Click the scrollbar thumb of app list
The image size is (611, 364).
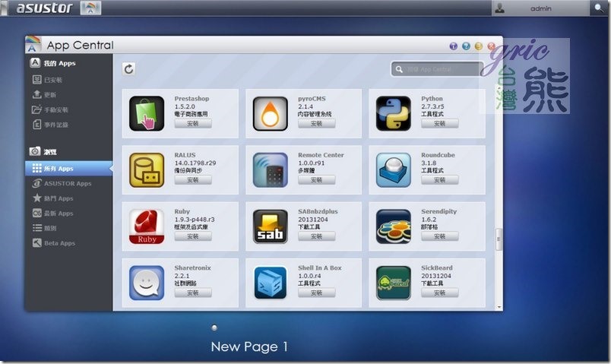pos(499,239)
